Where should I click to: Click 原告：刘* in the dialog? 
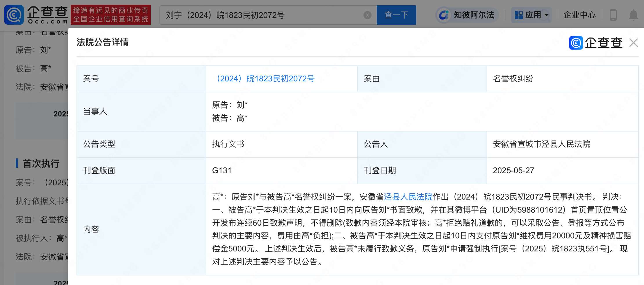[x=230, y=105]
